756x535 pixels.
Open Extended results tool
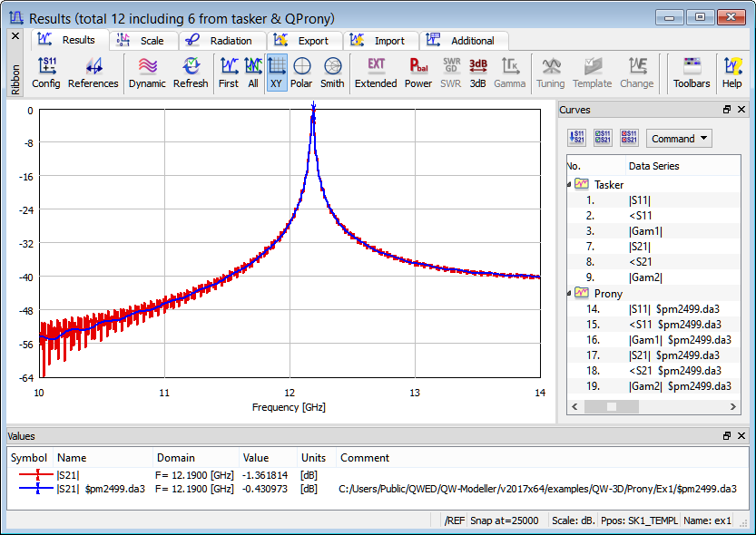coord(376,73)
